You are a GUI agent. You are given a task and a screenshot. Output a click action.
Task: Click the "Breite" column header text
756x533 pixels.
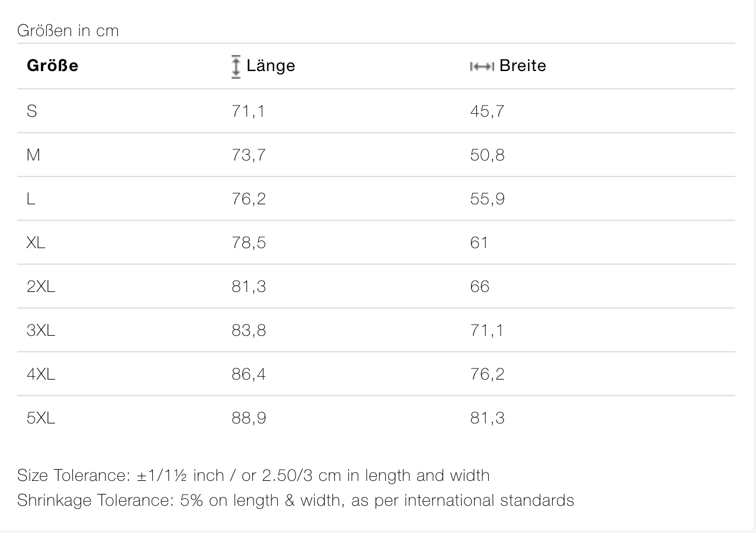pos(523,66)
